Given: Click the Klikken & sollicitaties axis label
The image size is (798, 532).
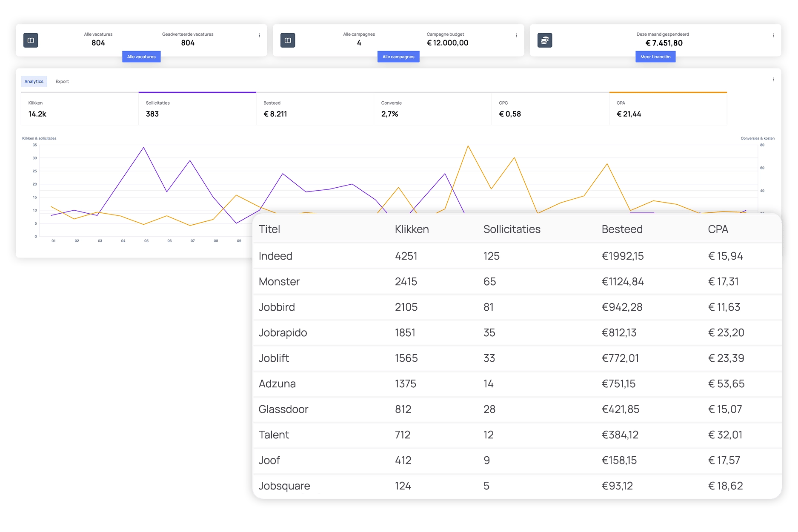Looking at the screenshot, I should pos(39,138).
